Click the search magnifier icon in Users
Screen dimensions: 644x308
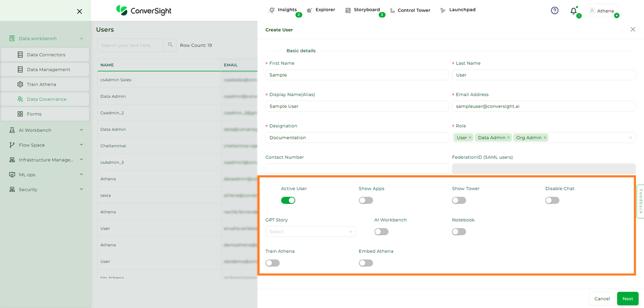pyautogui.click(x=170, y=45)
